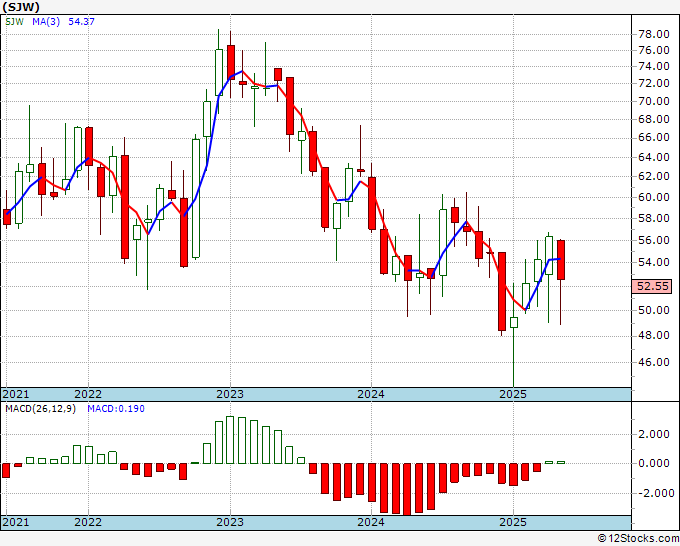Click the MACD(26,12,9) indicator label
Screen dimensions: 680x546
coord(40,409)
